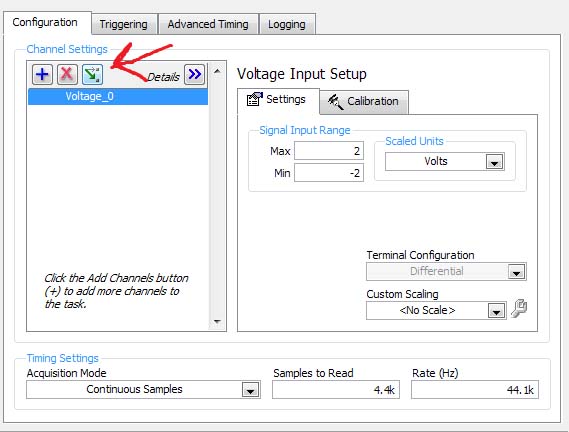Click the green arrow channel icon
The height and width of the screenshot is (432, 569).
92,74
